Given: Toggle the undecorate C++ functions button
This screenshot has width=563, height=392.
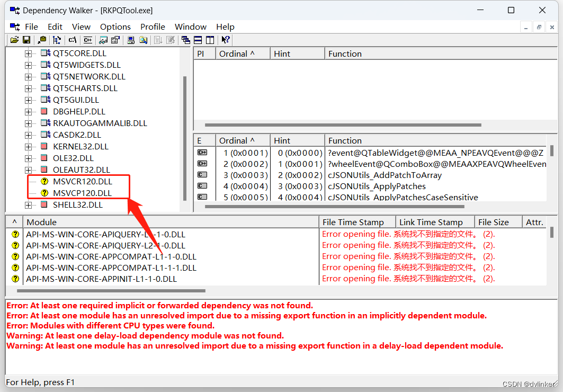Looking at the screenshot, I should 88,40.
